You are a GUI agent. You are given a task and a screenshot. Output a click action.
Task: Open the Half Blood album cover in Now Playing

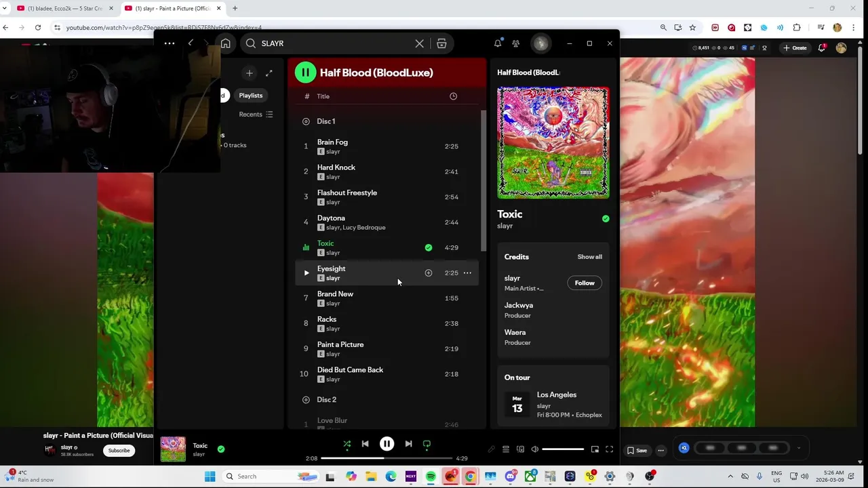(553, 142)
